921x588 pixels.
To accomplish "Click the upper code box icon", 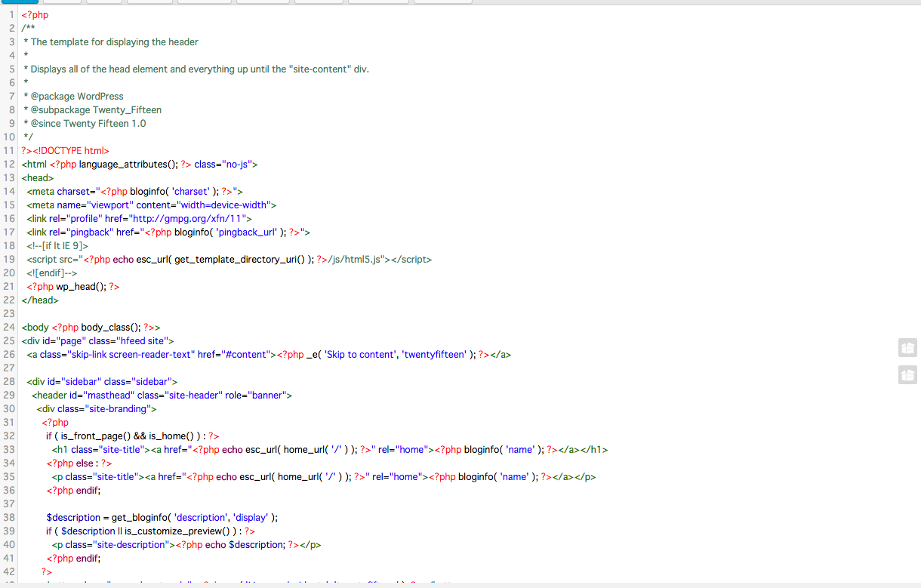I will click(907, 347).
